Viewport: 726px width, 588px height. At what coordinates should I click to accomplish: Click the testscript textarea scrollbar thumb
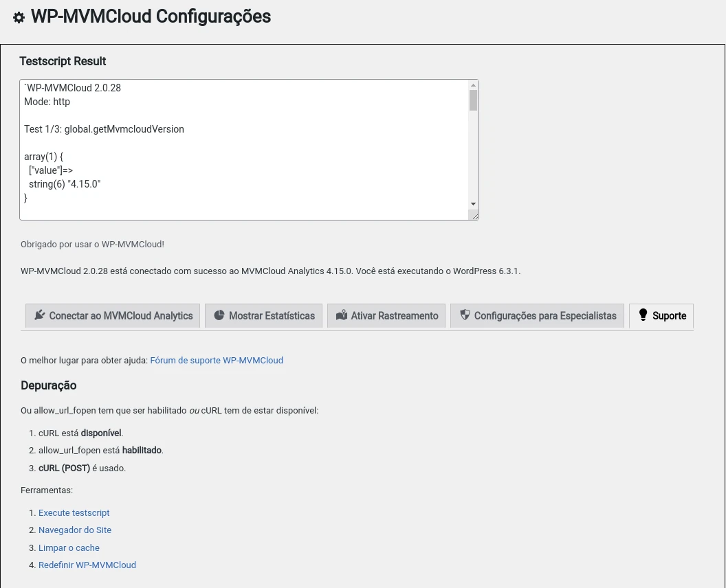tap(473, 100)
